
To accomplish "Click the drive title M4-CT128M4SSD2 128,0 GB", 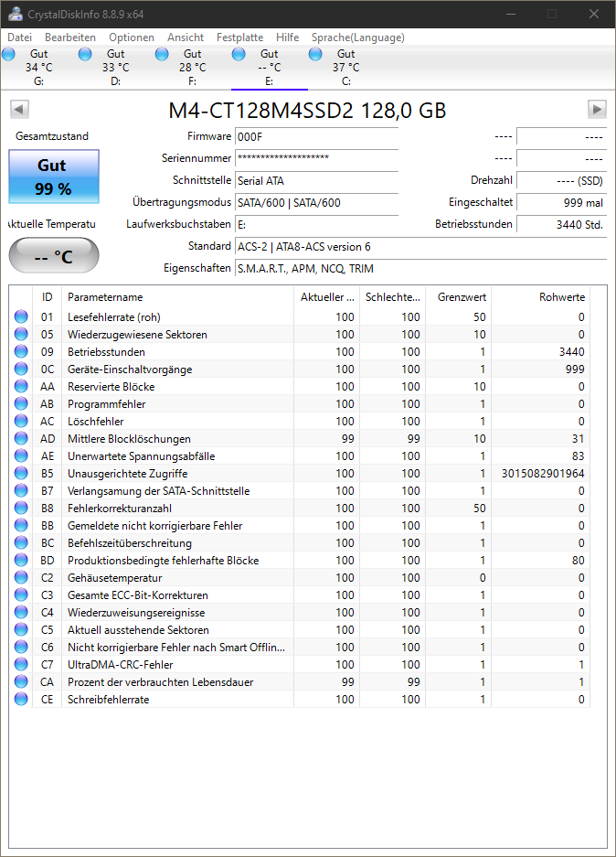I will point(307,111).
